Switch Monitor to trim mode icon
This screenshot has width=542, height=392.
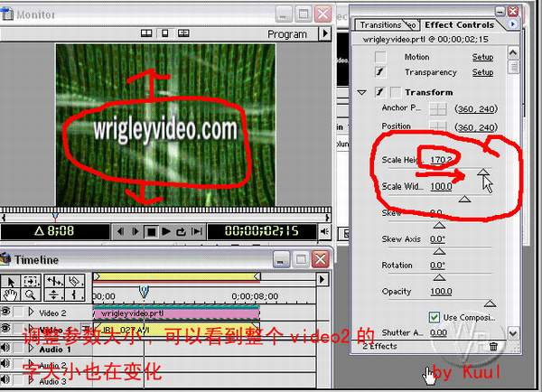pyautogui.click(x=183, y=33)
